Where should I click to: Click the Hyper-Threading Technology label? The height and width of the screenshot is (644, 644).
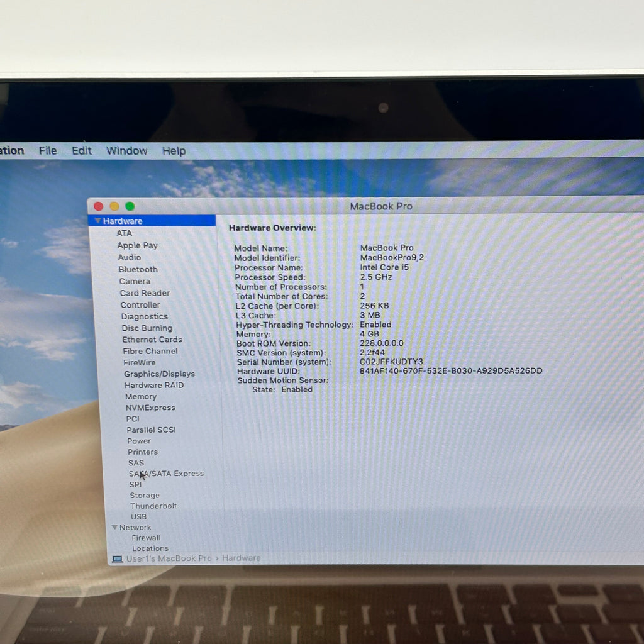coord(294,325)
